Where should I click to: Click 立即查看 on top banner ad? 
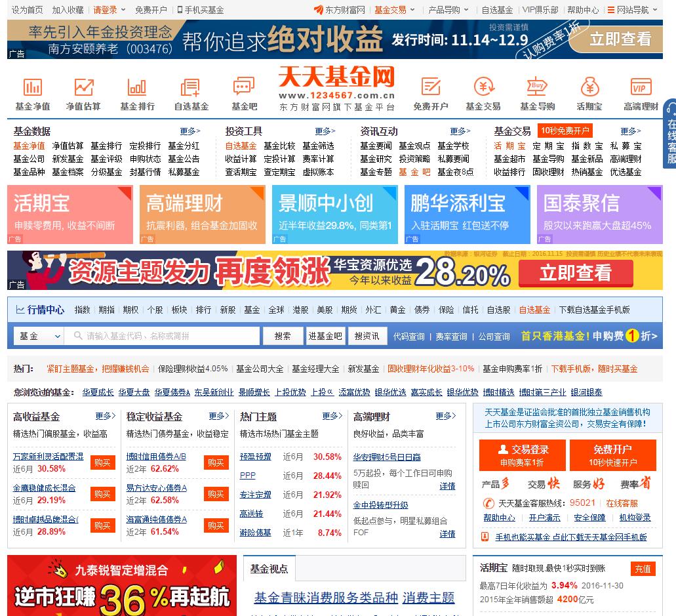620,39
